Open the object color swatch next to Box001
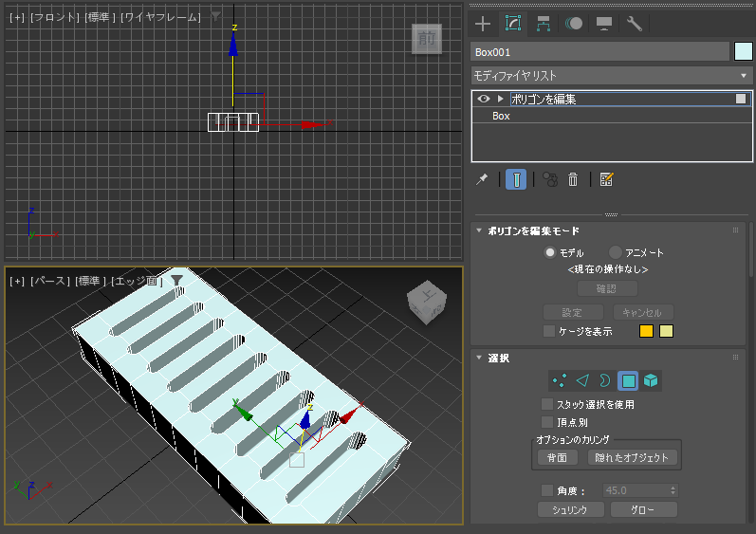 pos(744,51)
